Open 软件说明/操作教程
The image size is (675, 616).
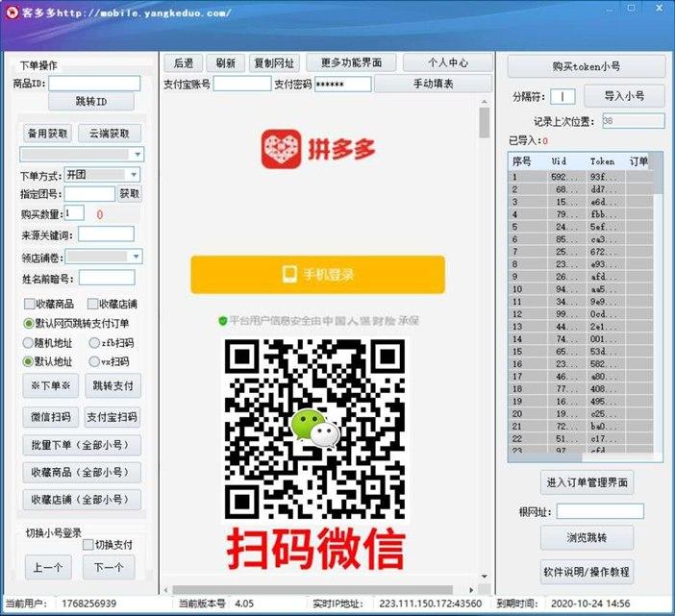587,572
